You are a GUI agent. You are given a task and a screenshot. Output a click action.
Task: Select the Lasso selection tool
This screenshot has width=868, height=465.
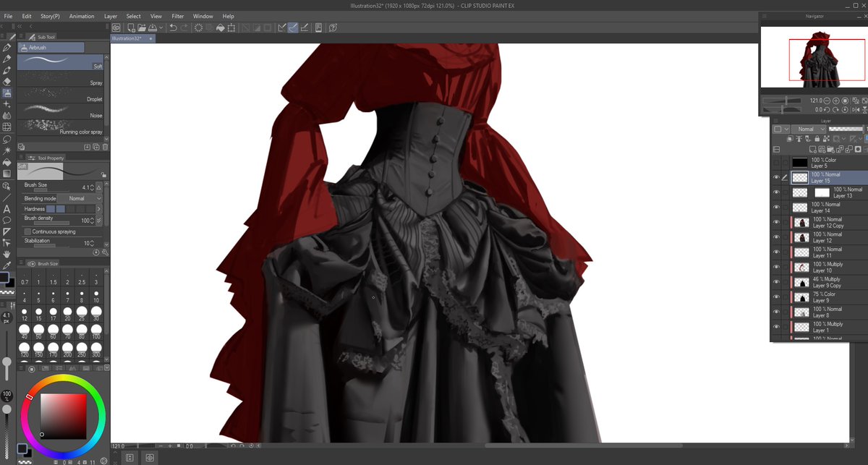point(7,139)
